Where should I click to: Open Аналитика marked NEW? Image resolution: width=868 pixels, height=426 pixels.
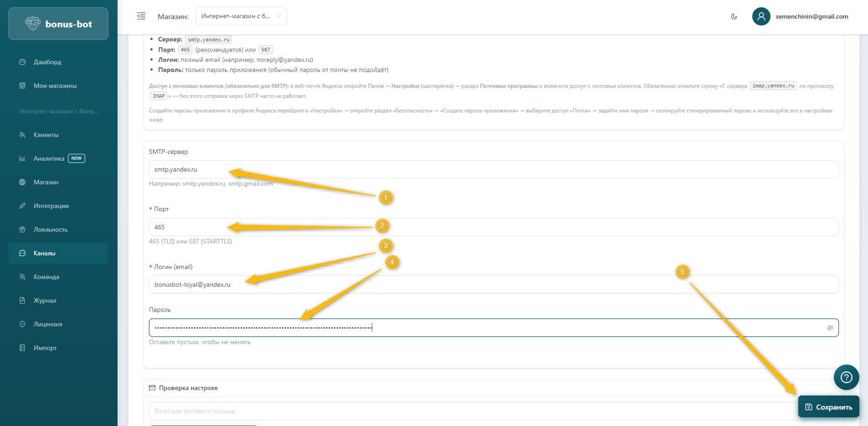[49, 158]
